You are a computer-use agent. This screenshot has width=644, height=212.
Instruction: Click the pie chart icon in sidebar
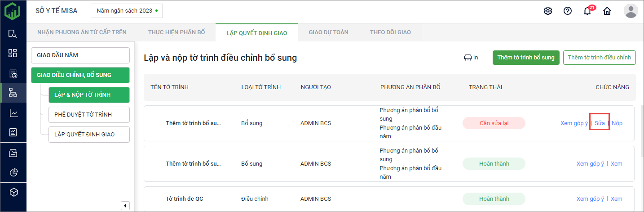[x=13, y=172]
